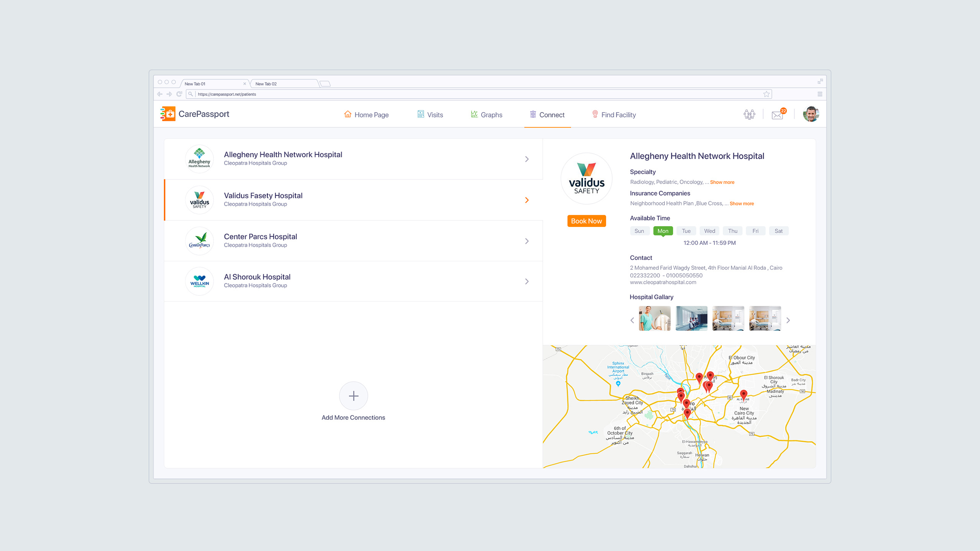Click the Add More Connections label
The image size is (980, 551).
(353, 417)
